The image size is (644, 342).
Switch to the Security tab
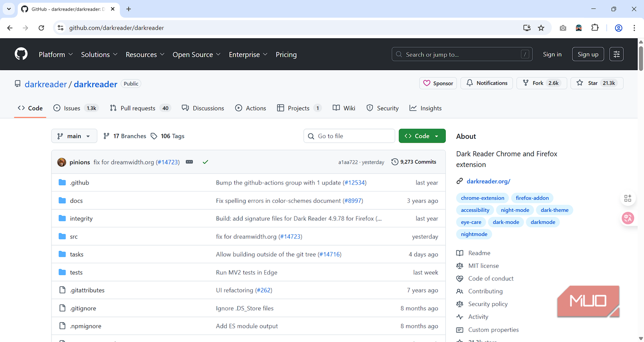[x=382, y=108]
